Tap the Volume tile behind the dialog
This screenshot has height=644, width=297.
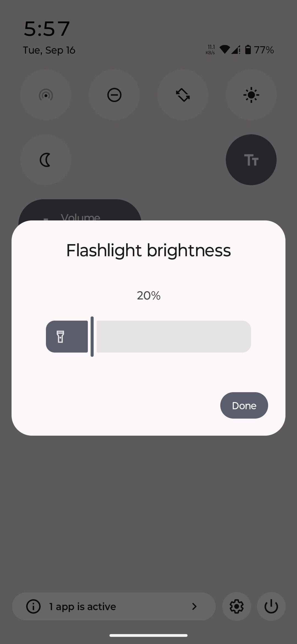(80, 211)
